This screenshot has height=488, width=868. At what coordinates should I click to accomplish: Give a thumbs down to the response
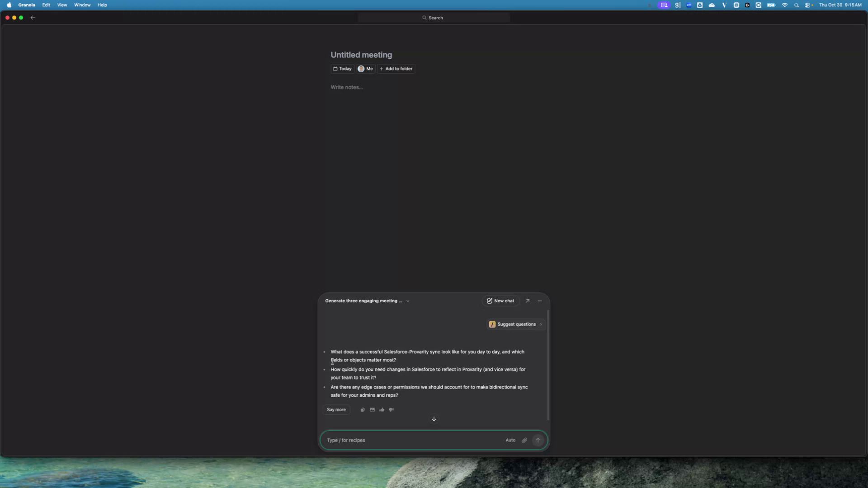pos(392,410)
